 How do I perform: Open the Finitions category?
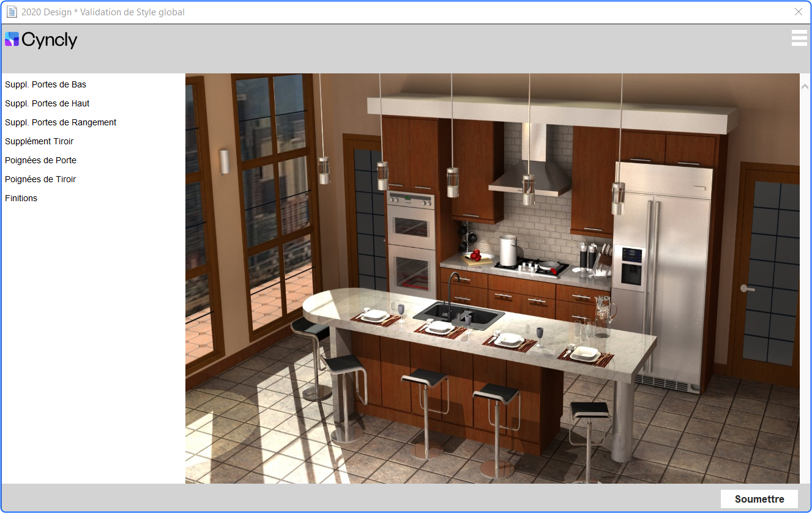pyautogui.click(x=21, y=198)
